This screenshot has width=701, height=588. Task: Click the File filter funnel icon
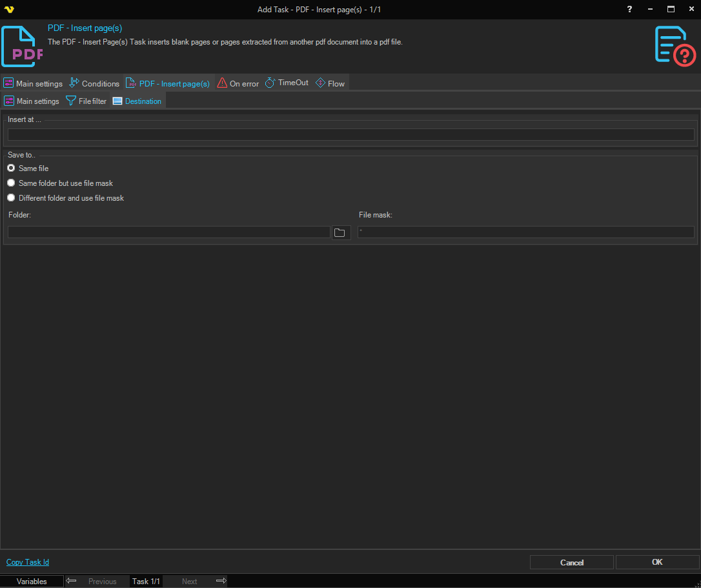coord(71,101)
